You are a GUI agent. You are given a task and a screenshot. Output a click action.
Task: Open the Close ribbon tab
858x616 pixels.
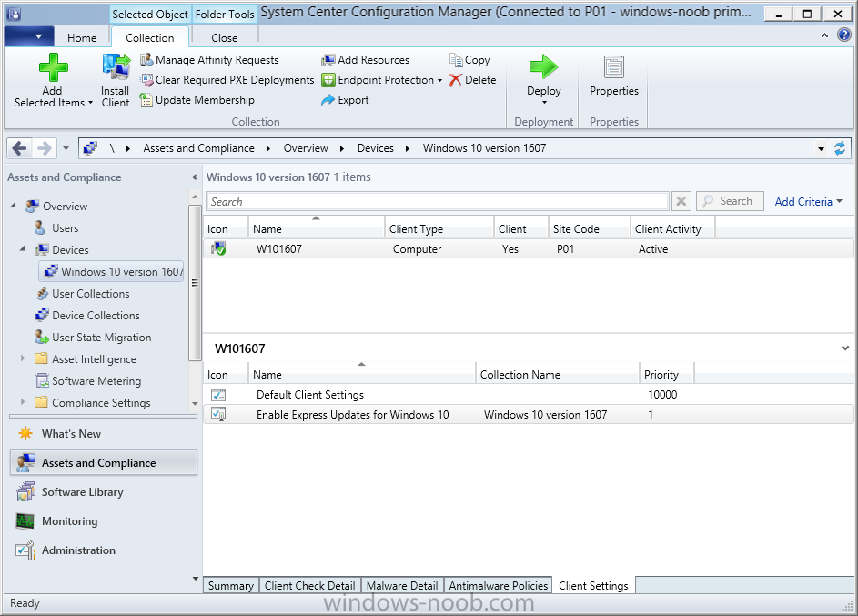point(225,37)
